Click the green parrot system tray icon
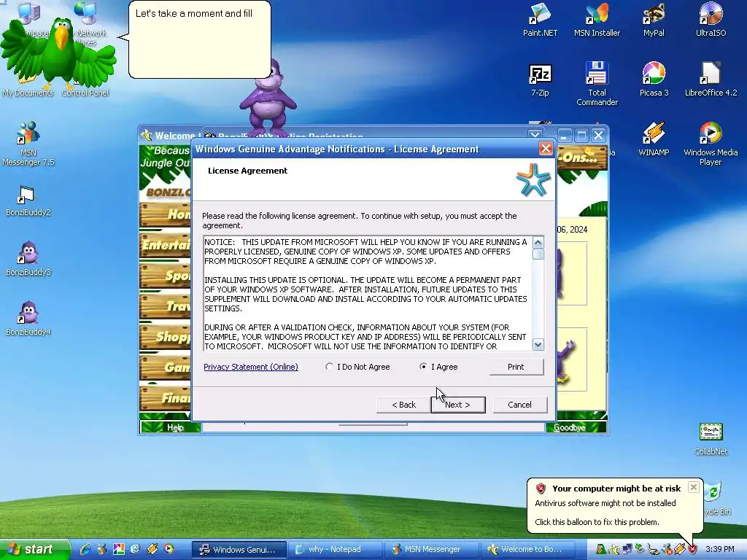The image size is (747, 560). [x=601, y=550]
